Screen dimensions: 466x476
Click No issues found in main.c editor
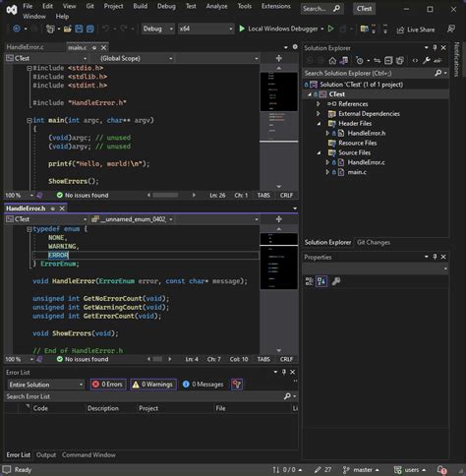83,196
